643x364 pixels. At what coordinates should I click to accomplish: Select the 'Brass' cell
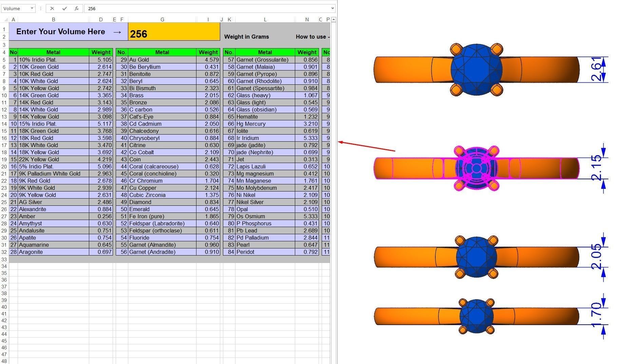click(x=162, y=95)
